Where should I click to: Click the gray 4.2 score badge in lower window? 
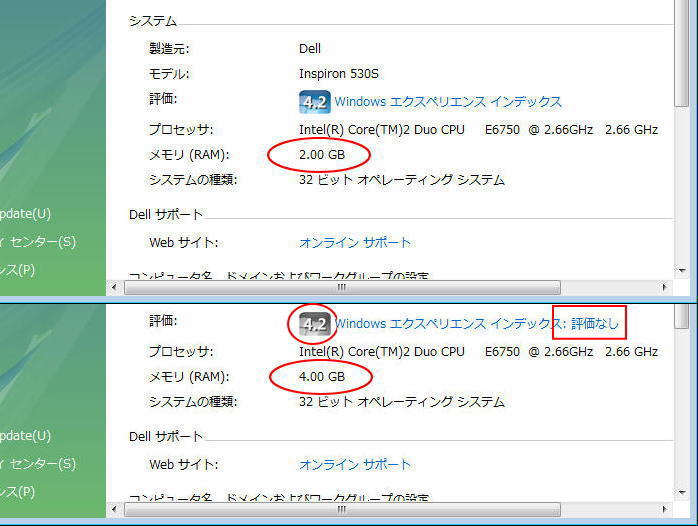315,324
